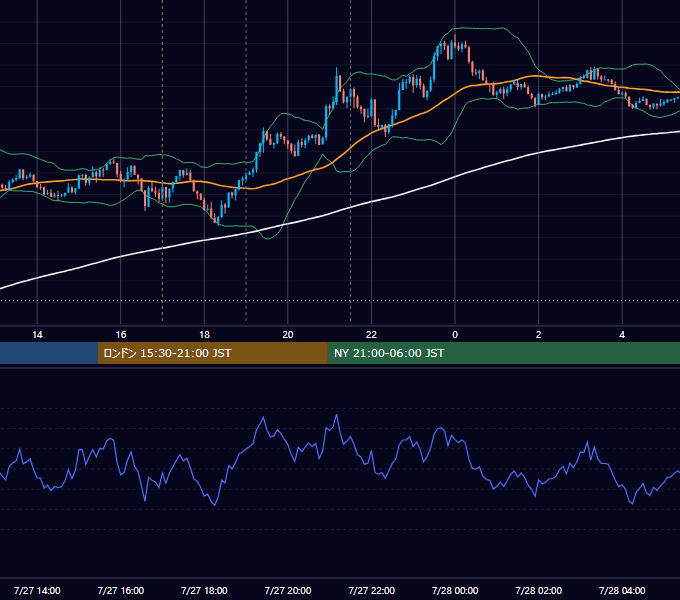Click the time axis label 4
This screenshot has width=680, height=600.
click(622, 335)
